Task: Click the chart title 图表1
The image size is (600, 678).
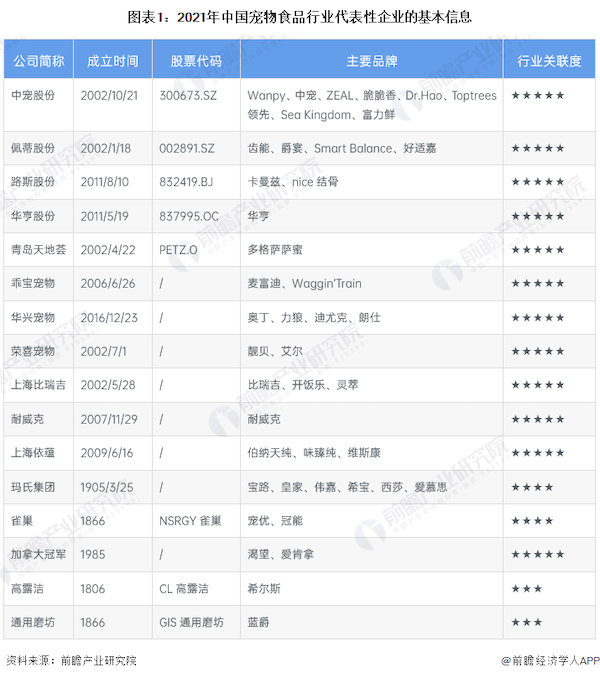Action: (x=299, y=17)
